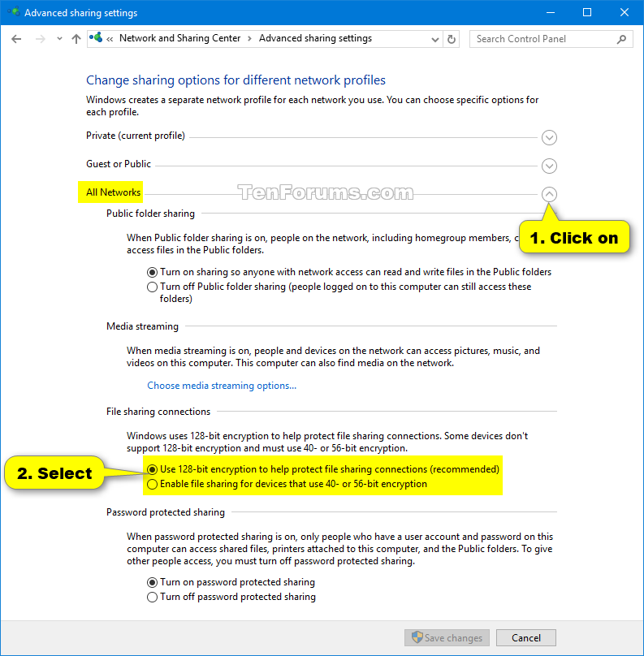Click the breadcrumb separator arrow after Network and Sharing Center
This screenshot has height=656, width=644.
pyautogui.click(x=249, y=38)
